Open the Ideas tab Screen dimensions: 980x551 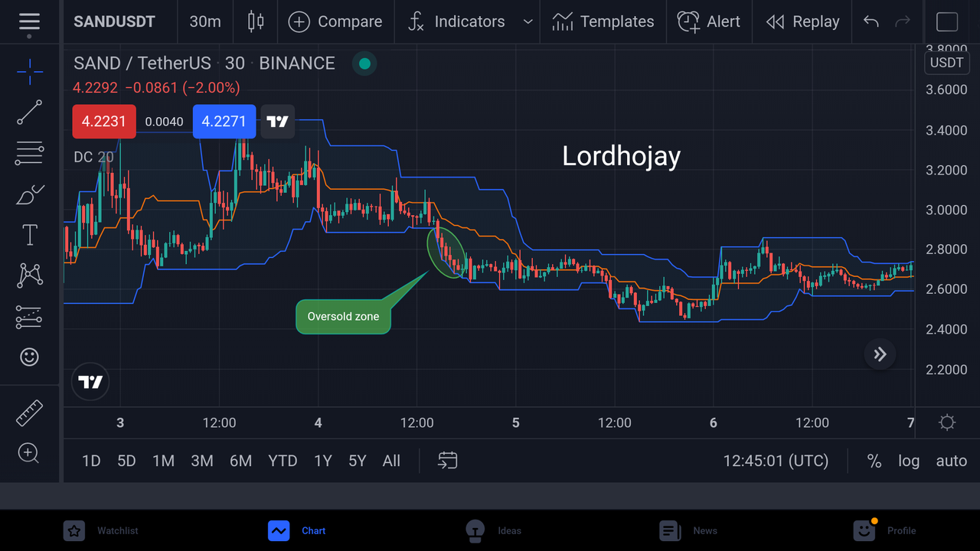click(493, 530)
